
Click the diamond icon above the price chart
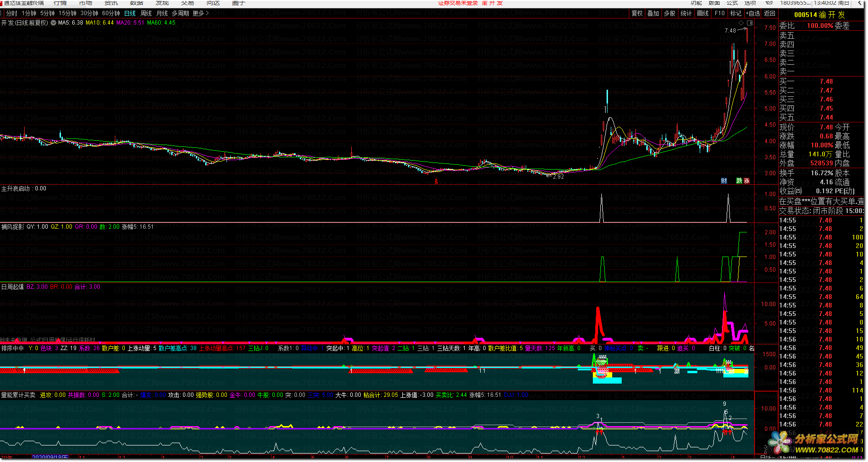point(741,23)
